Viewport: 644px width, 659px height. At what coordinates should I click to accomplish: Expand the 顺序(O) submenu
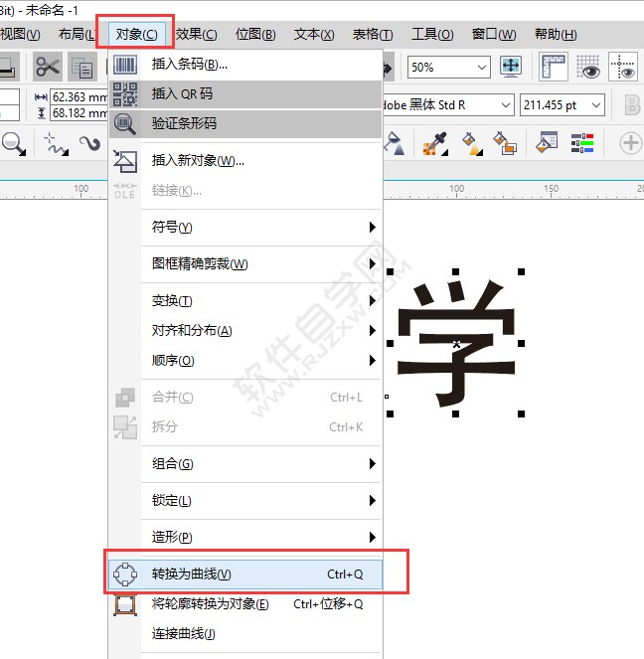pos(245,361)
